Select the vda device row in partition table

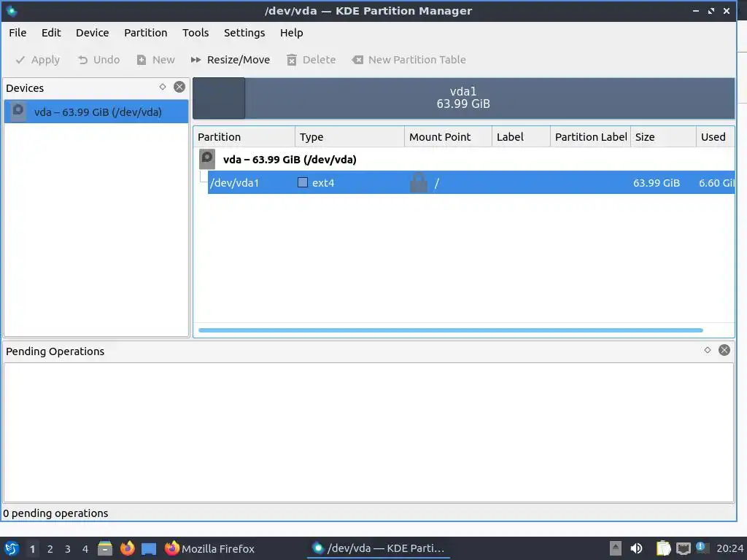point(464,160)
